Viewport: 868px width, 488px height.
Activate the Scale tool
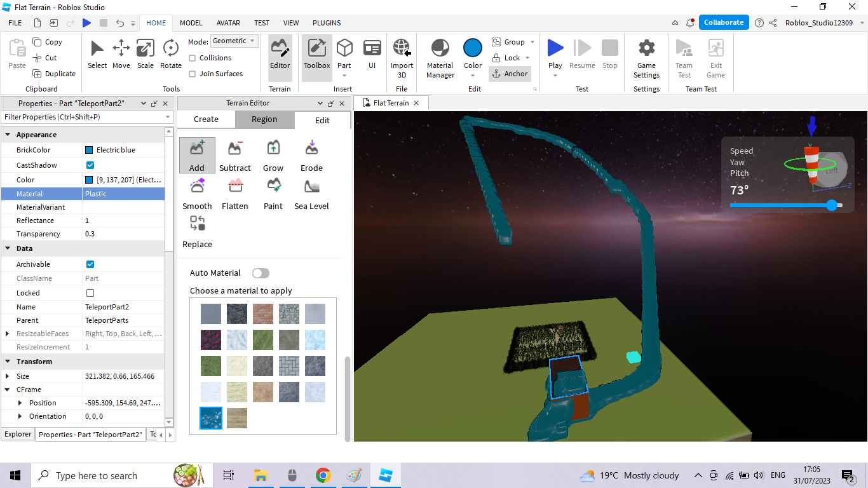[146, 54]
